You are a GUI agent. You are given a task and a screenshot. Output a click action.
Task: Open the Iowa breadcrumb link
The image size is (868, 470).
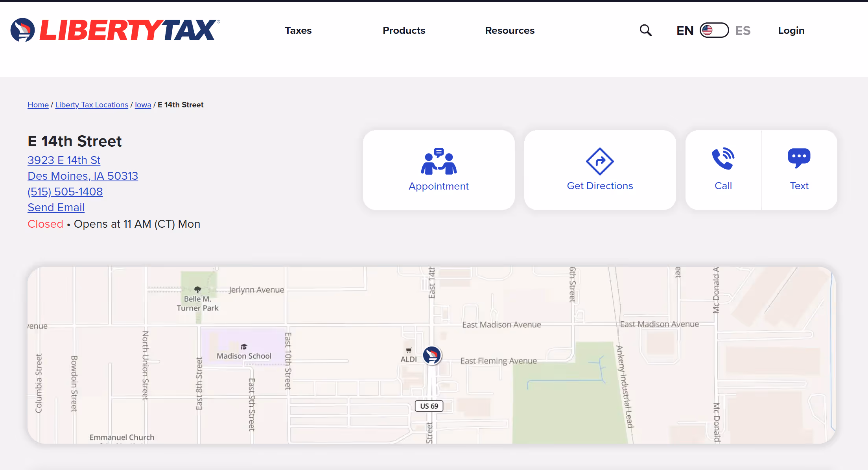[143, 105]
